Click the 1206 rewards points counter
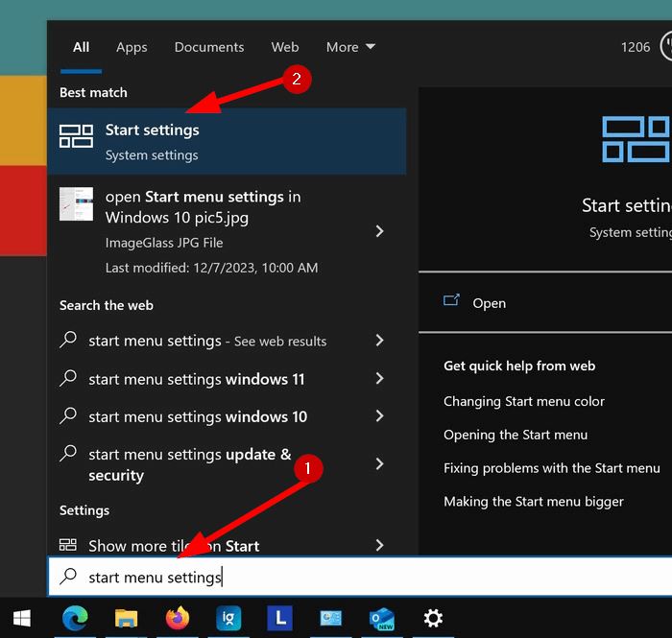 [636, 47]
